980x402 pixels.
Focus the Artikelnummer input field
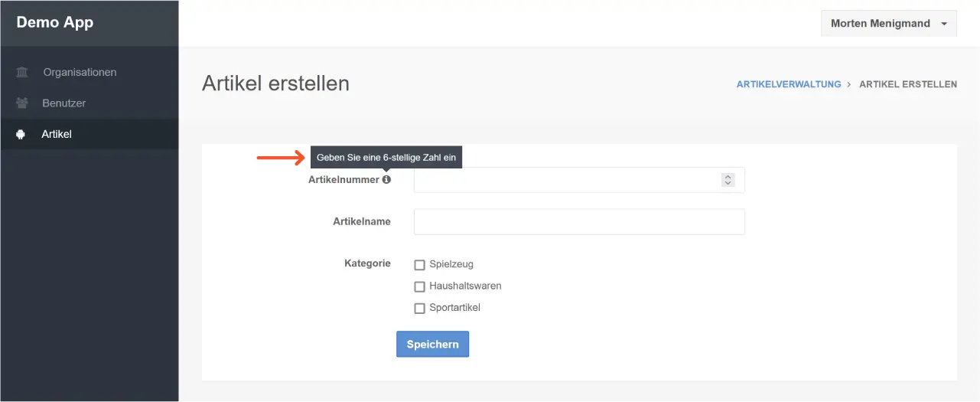566,180
